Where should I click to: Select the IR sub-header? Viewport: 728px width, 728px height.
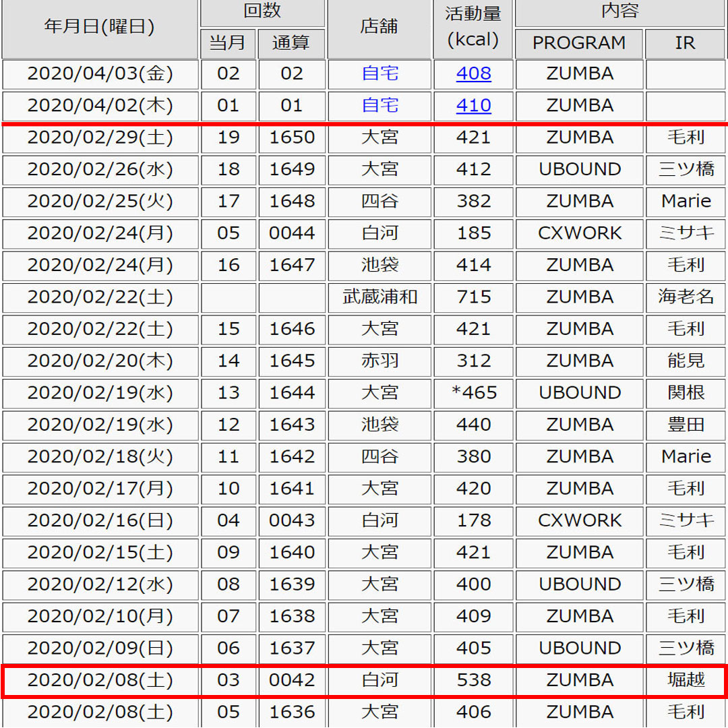point(686,43)
